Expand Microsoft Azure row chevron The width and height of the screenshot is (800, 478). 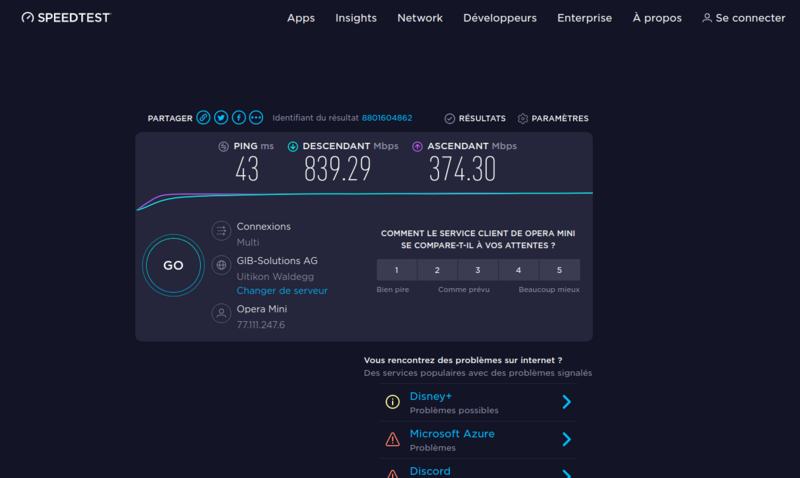pyautogui.click(x=566, y=439)
